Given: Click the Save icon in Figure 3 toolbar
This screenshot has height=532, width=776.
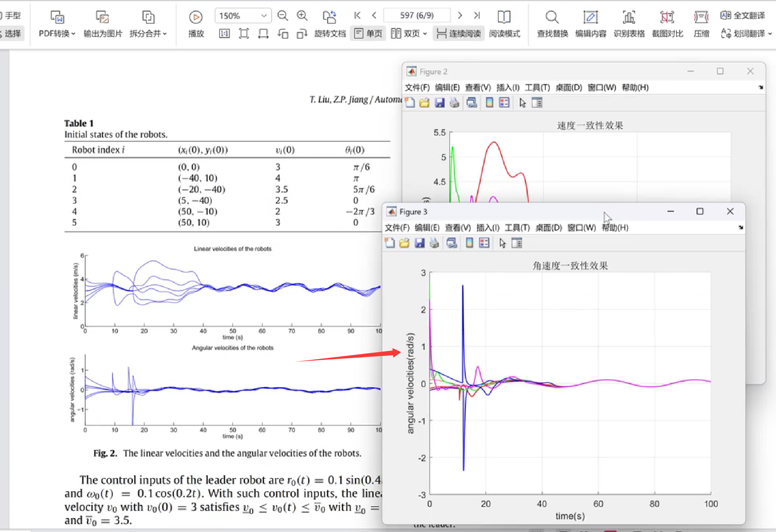Looking at the screenshot, I should click(x=419, y=243).
